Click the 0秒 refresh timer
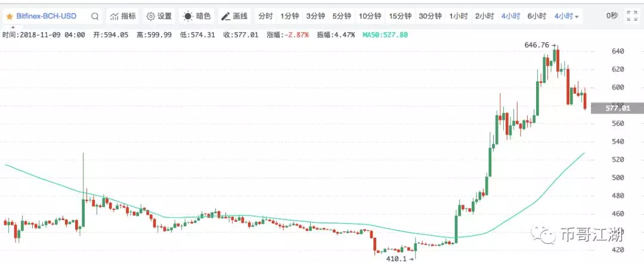Screen dimensions: 644x263 point(612,17)
